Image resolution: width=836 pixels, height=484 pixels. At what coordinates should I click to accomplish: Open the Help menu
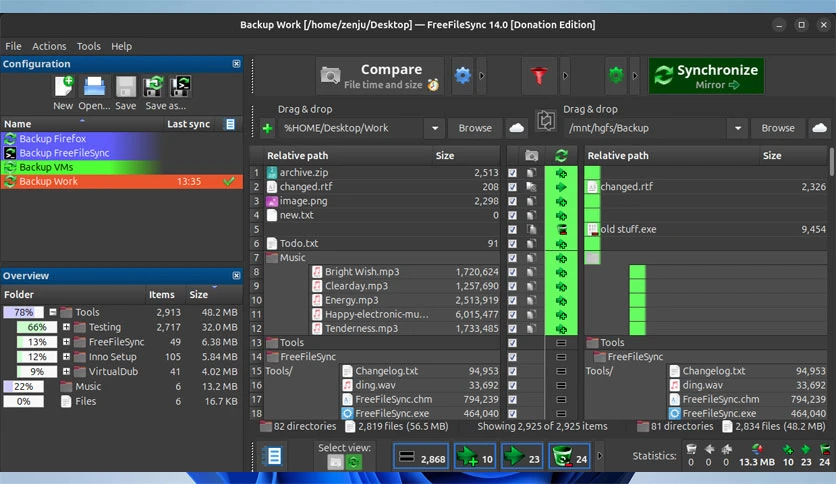[x=122, y=46]
